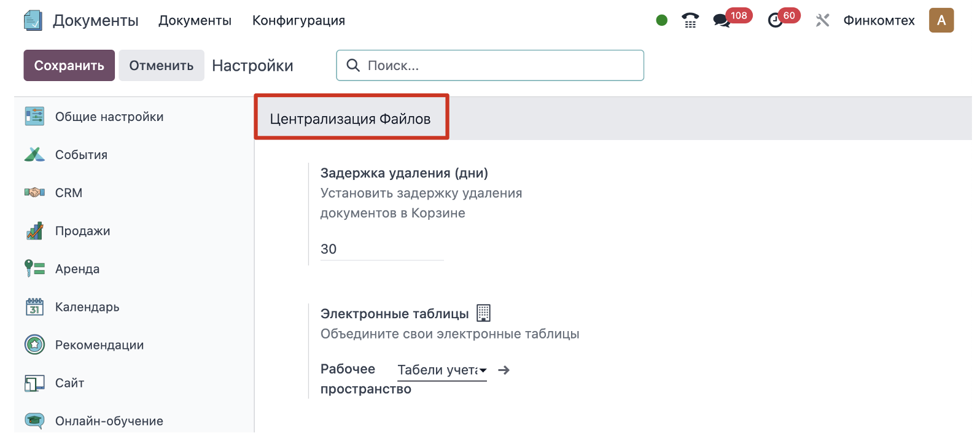980x441 pixels.
Task: Open user avatar menu A
Action: click(941, 20)
